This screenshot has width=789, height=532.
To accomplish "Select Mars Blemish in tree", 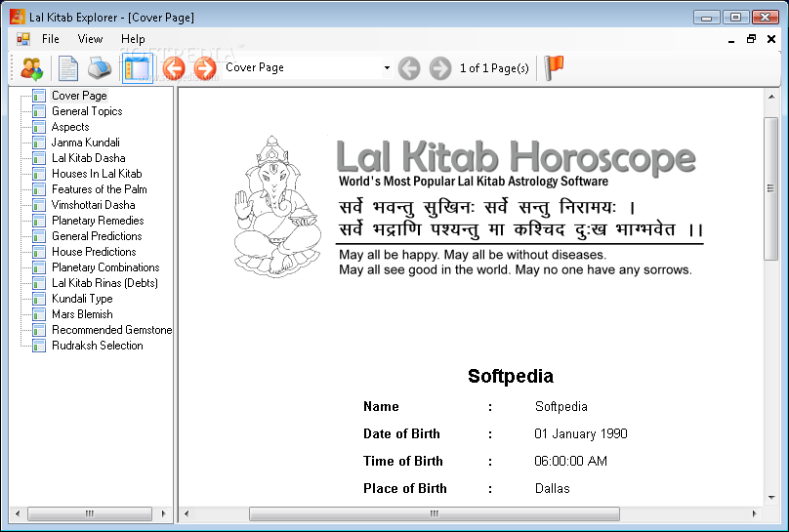I will (82, 313).
